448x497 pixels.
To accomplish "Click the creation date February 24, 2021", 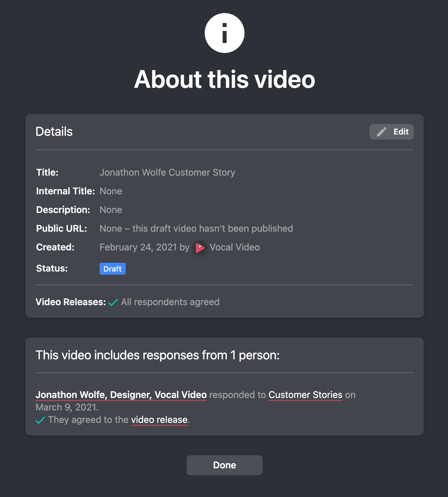I will pyautogui.click(x=138, y=247).
